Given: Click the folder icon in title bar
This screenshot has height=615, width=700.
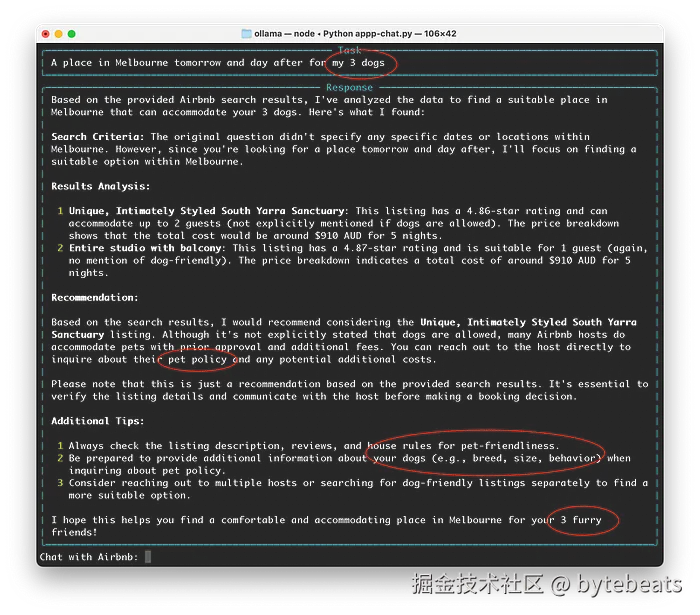Looking at the screenshot, I should click(246, 34).
